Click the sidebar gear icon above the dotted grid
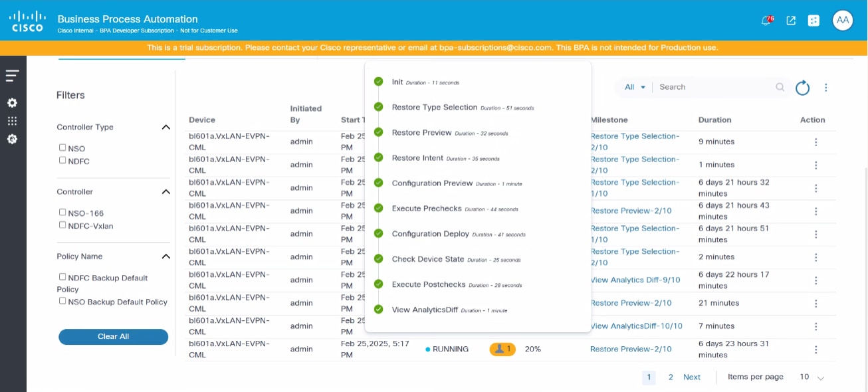This screenshot has height=392, width=868. click(12, 103)
